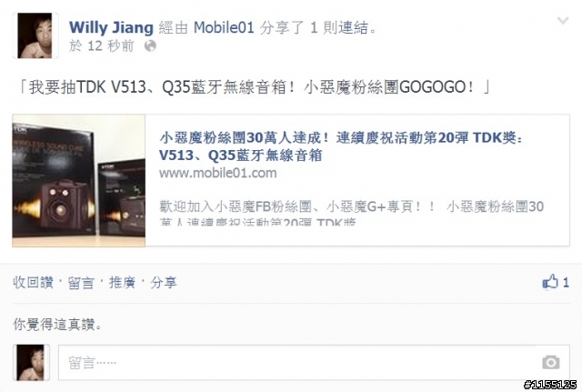Visit the Mobile01 app link
Screen dimensions: 582x392
click(224, 28)
